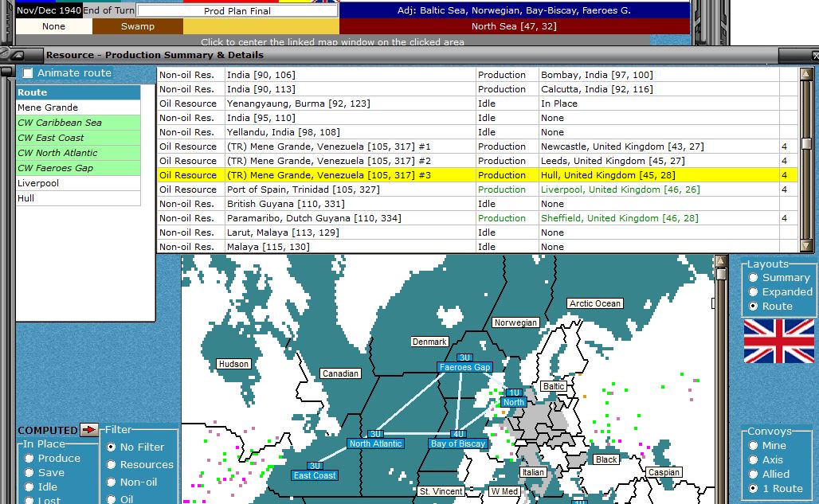
Task: Click the Bay of Biscay sea area label
Action: point(458,443)
